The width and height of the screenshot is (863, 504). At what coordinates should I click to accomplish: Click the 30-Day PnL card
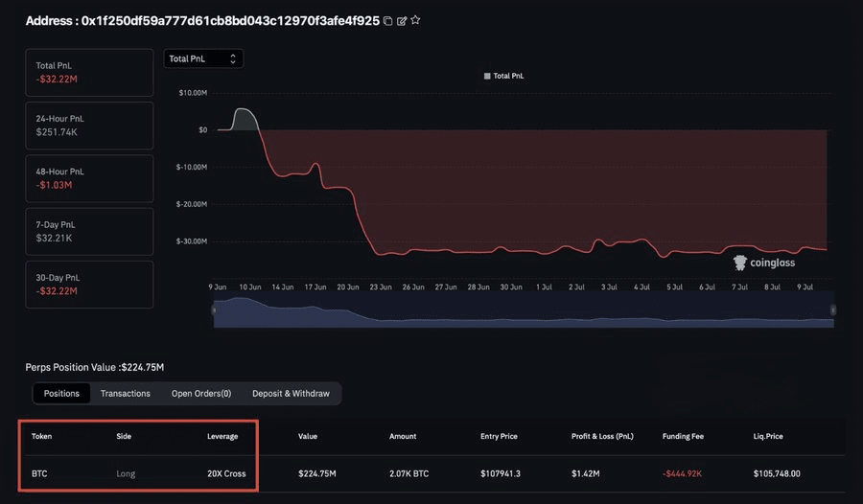point(89,285)
